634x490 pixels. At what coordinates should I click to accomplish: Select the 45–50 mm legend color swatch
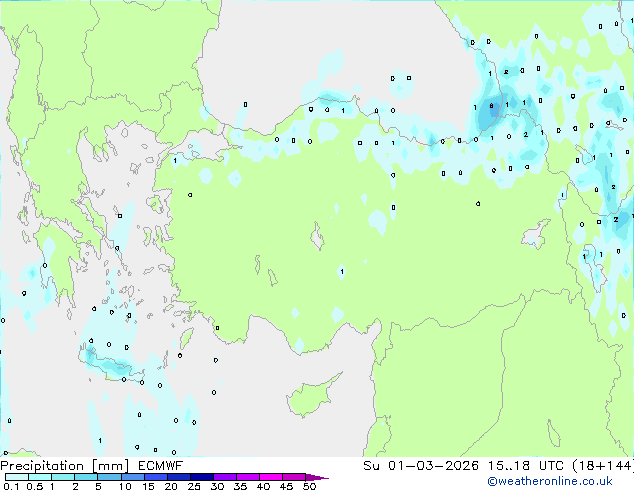(294, 477)
